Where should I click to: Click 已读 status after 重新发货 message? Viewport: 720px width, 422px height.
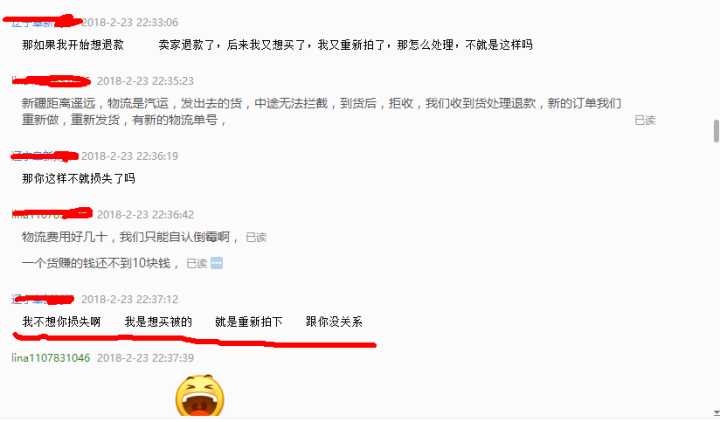point(645,120)
